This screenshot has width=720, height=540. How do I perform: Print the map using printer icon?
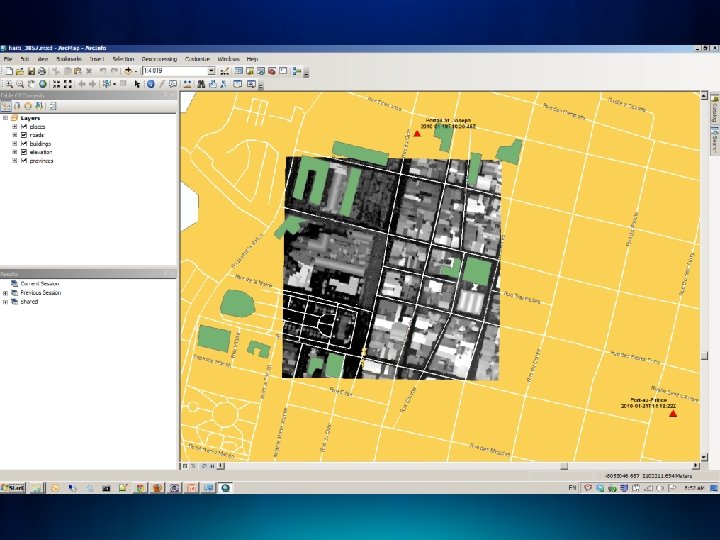click(x=42, y=71)
